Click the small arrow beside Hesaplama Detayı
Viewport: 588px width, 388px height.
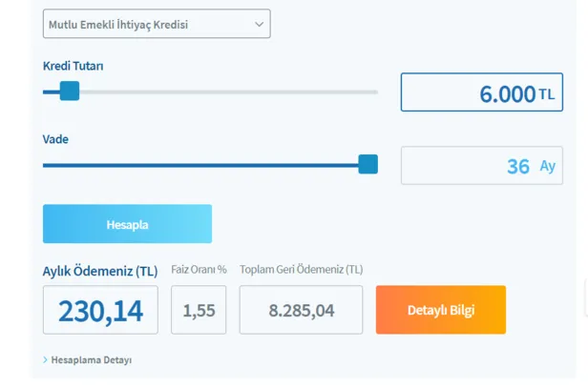point(45,360)
